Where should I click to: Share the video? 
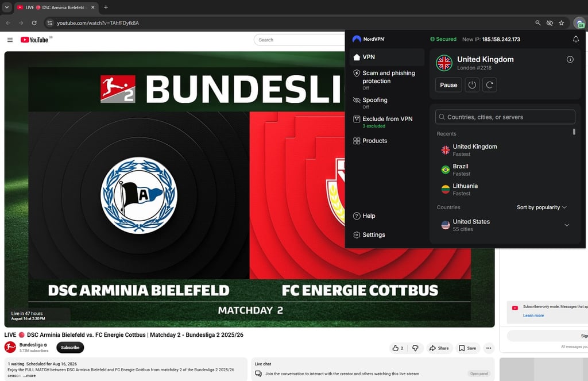pyautogui.click(x=439, y=348)
